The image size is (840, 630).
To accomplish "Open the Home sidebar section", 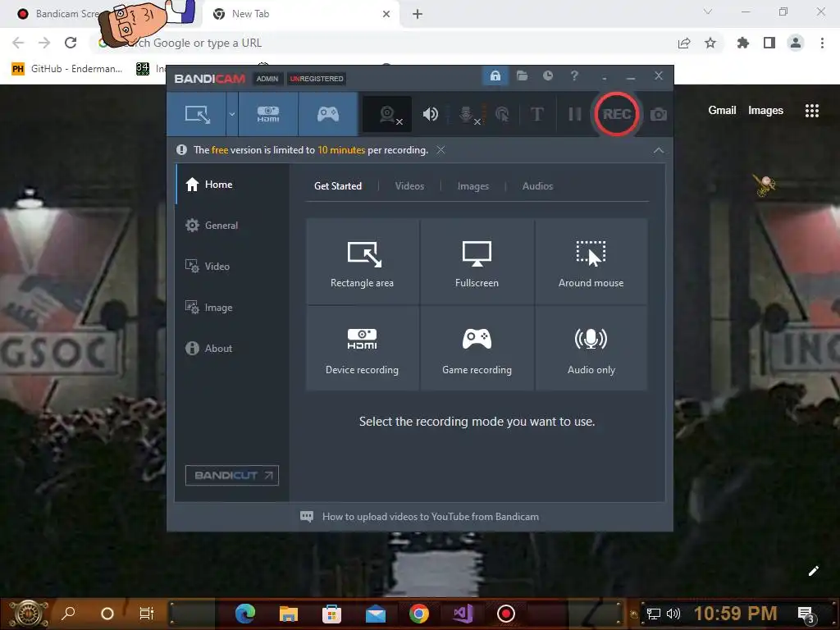I will [x=232, y=185].
